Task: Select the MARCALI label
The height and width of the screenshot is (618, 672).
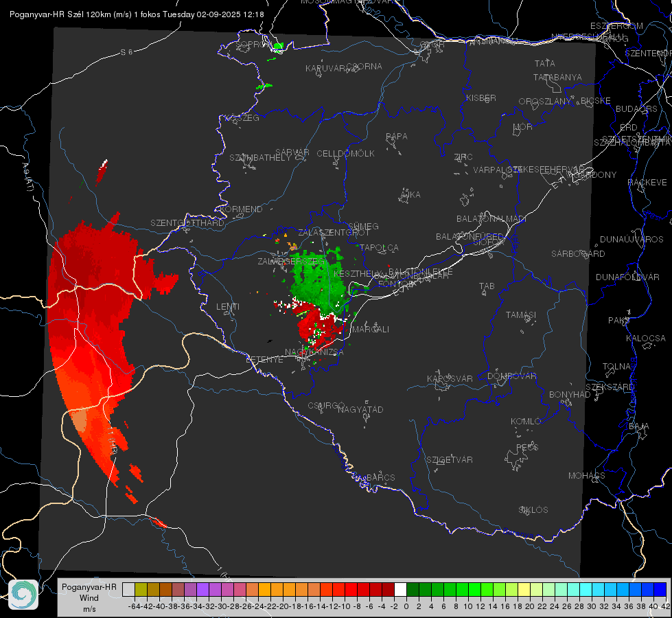Action: 371,330
